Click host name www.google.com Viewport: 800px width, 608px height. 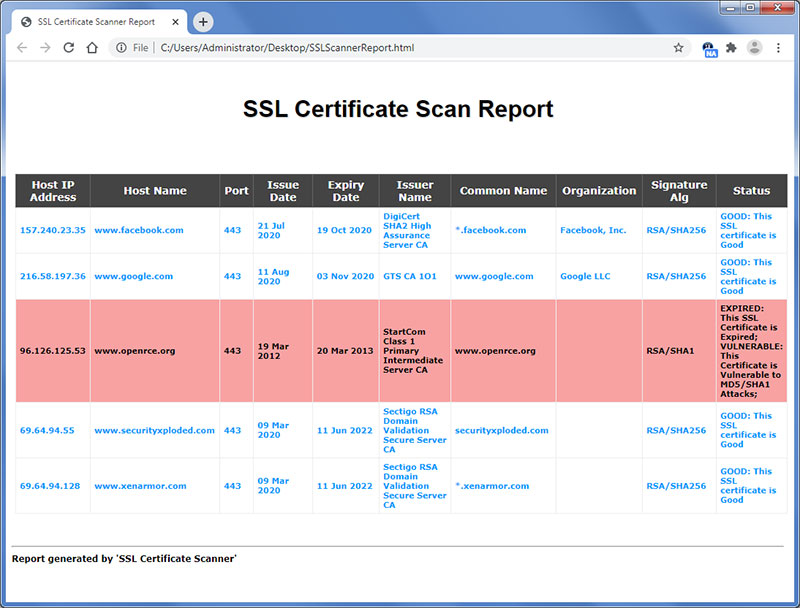point(134,276)
